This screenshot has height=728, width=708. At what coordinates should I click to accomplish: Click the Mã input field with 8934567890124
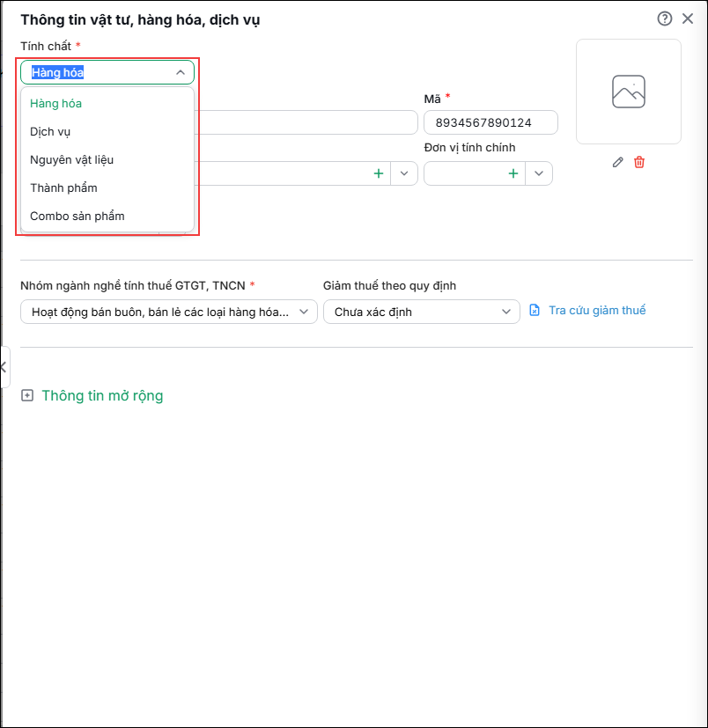490,122
